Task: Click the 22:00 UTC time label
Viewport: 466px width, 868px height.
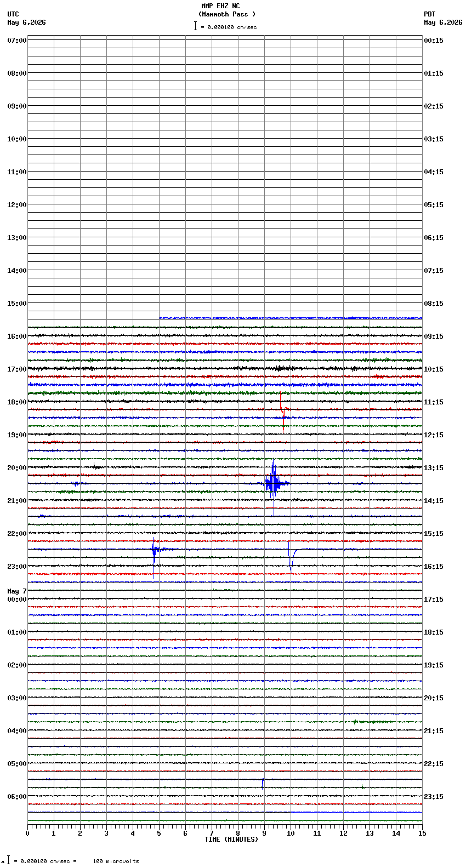Action: pos(17,534)
